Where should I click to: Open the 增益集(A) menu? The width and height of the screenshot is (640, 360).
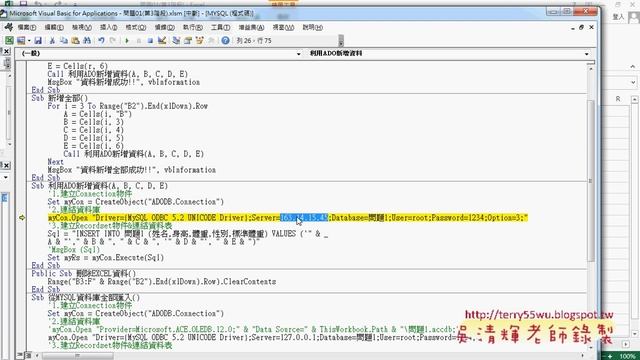(x=251, y=27)
